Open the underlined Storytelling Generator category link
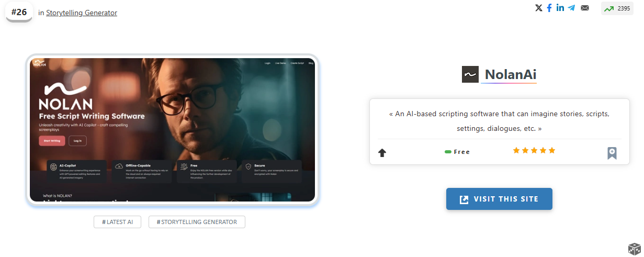 [x=82, y=13]
